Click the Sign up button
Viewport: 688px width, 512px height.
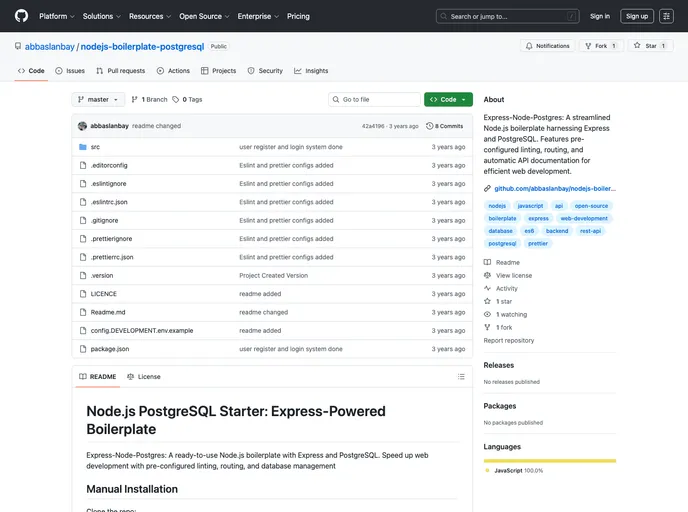(636, 16)
